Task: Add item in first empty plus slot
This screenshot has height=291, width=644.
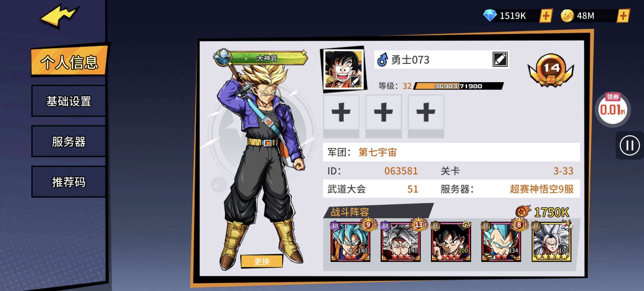Action: [341, 116]
